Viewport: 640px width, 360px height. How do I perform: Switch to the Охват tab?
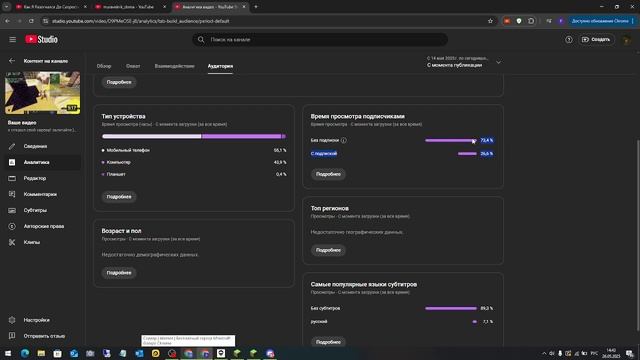(133, 66)
